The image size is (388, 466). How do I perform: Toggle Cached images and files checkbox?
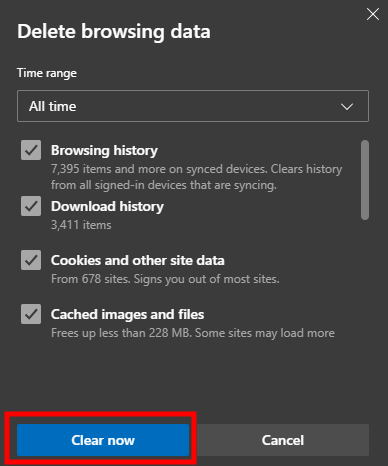pos(31,314)
